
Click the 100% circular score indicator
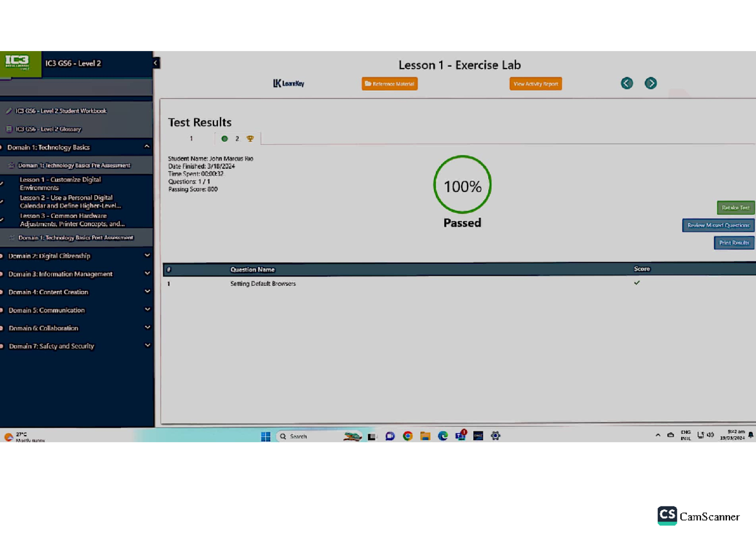click(462, 185)
